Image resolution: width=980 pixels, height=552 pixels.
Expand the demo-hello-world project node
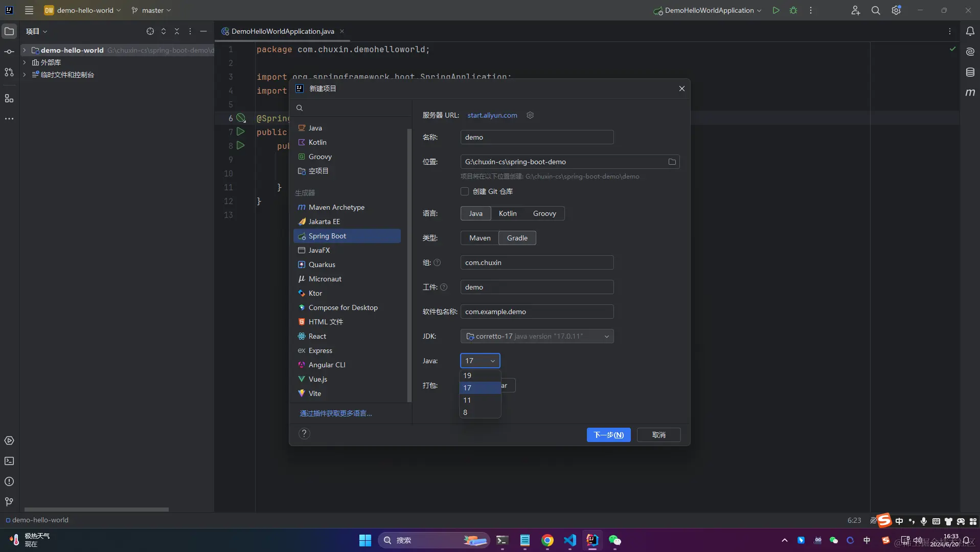[x=24, y=50]
